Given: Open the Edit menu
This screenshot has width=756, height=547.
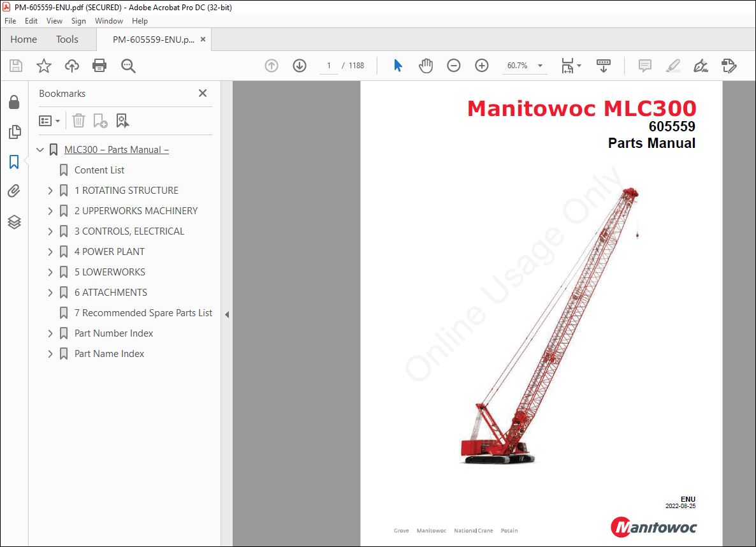Looking at the screenshot, I should click(31, 21).
